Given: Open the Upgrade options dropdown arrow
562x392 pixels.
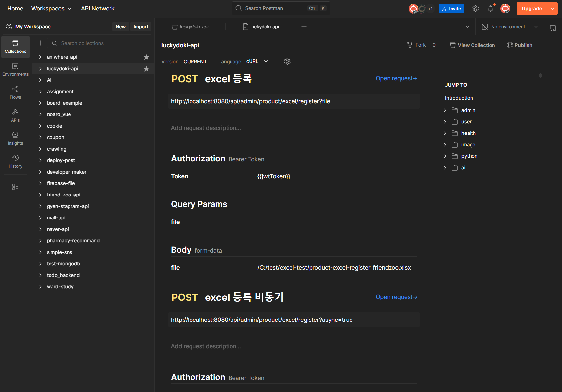Looking at the screenshot, I should point(552,9).
